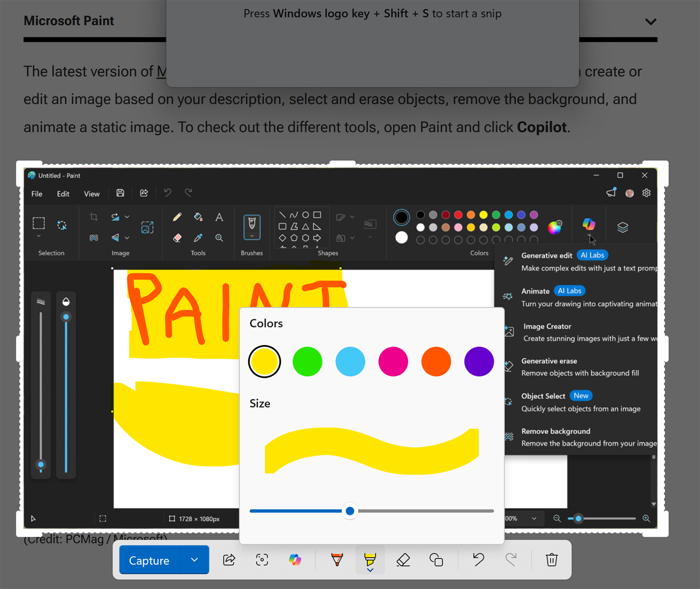Click the highlighter Size slider handle
The height and width of the screenshot is (589, 700).
(x=350, y=510)
